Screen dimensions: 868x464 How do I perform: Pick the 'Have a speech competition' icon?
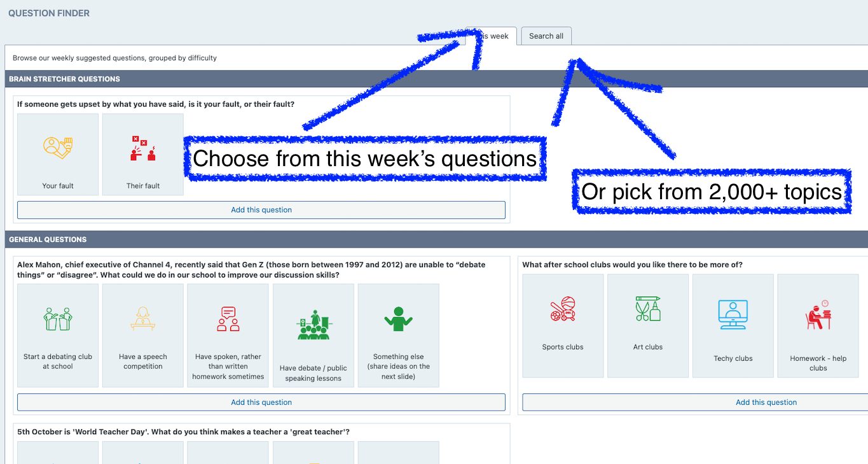point(143,318)
